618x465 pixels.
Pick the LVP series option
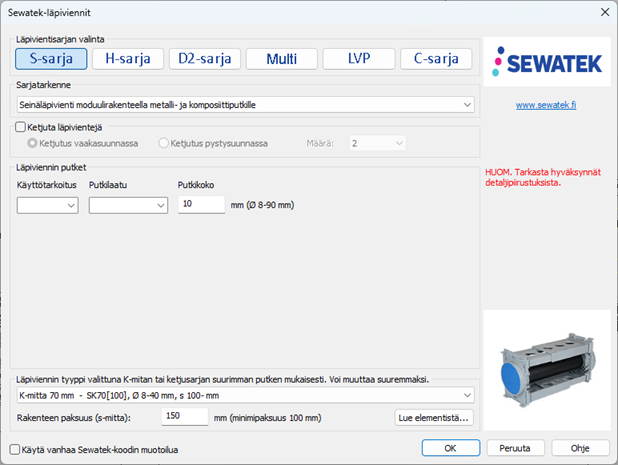(358, 59)
